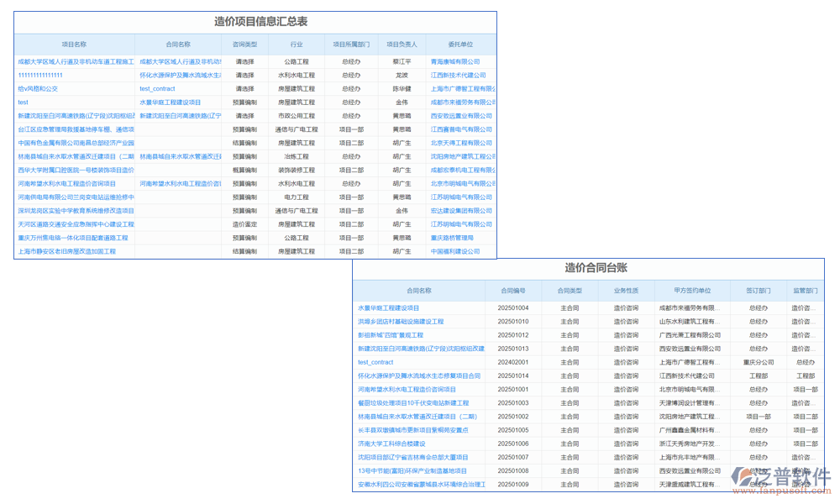Open 洪埠乡团店村基础设施建设工程 contract
This screenshot has height=504, width=840.
tap(401, 322)
